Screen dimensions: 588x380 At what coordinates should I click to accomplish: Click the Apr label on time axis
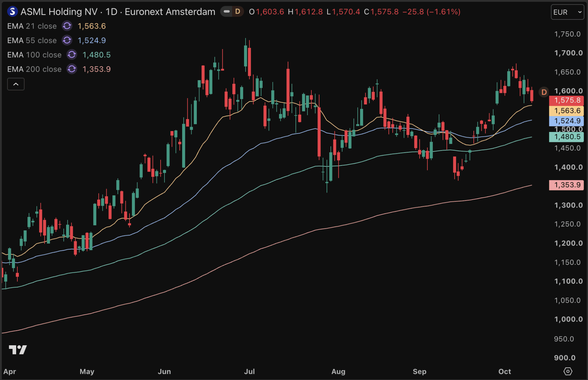10,371
